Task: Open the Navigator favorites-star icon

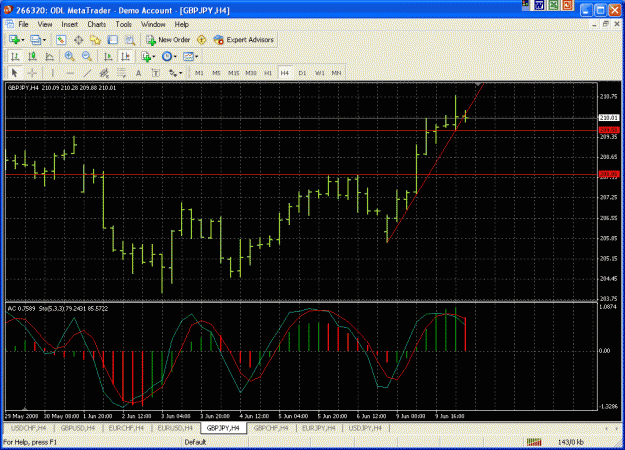Action: click(95, 40)
